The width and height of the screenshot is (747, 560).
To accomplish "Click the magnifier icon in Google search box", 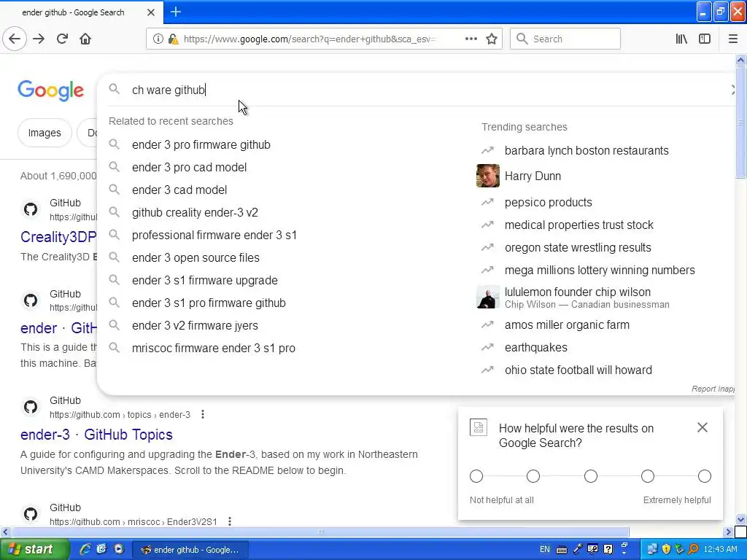I will 115,89.
